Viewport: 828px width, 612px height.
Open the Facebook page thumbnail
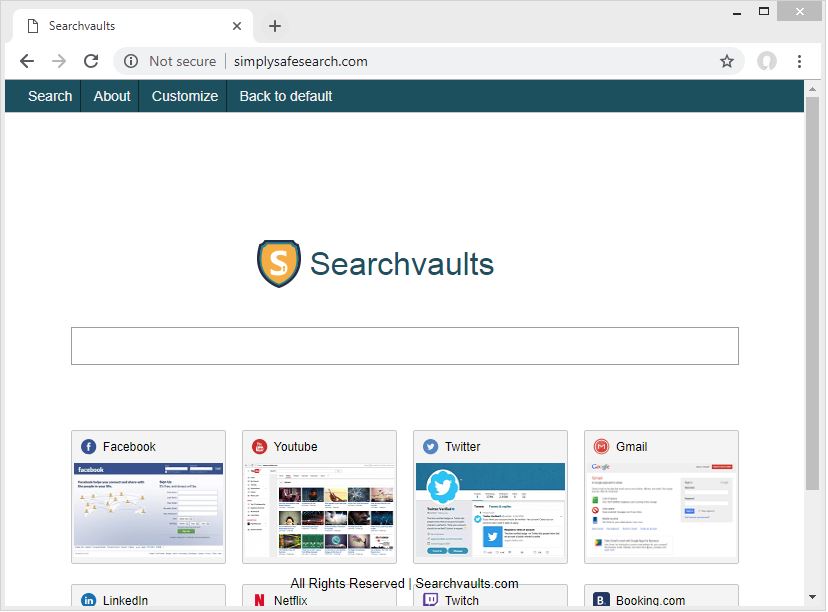point(148,508)
